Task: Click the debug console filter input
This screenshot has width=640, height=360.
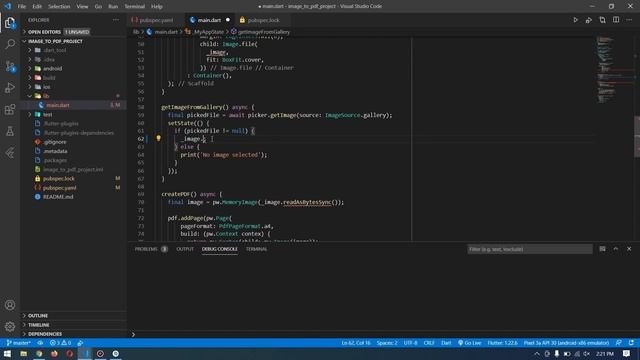Action: tap(530, 249)
